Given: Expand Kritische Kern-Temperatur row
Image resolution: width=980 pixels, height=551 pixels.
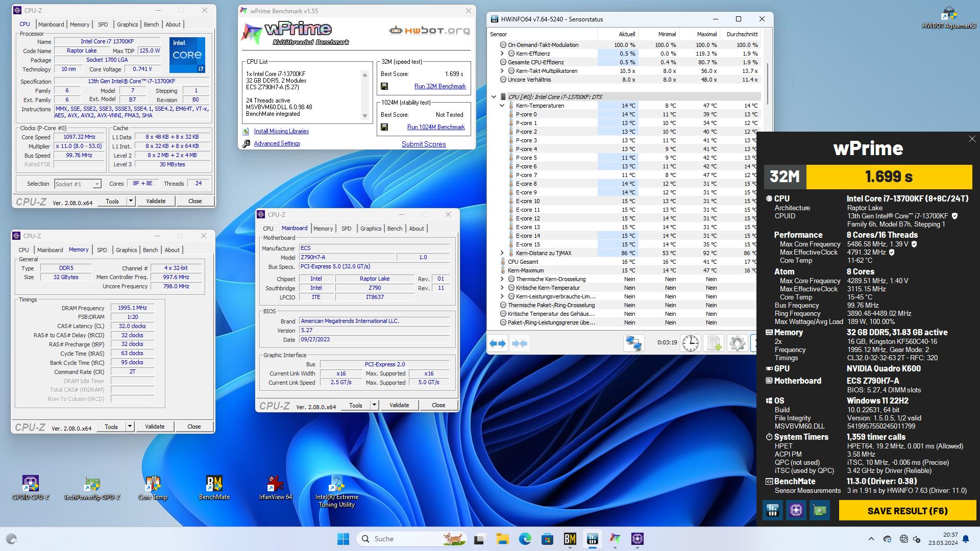Looking at the screenshot, I should point(502,288).
